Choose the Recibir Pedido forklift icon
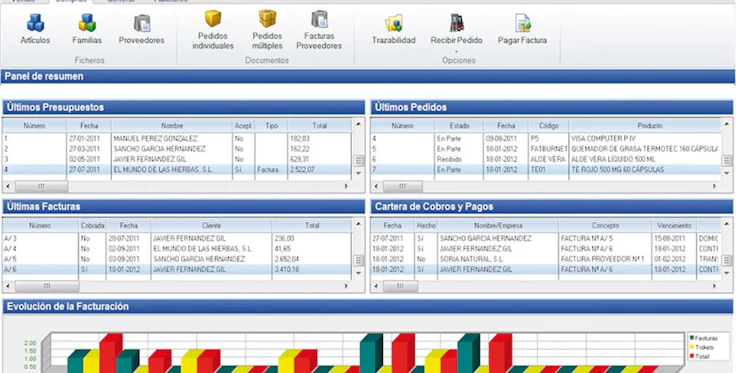The height and width of the screenshot is (373, 736). [456, 23]
